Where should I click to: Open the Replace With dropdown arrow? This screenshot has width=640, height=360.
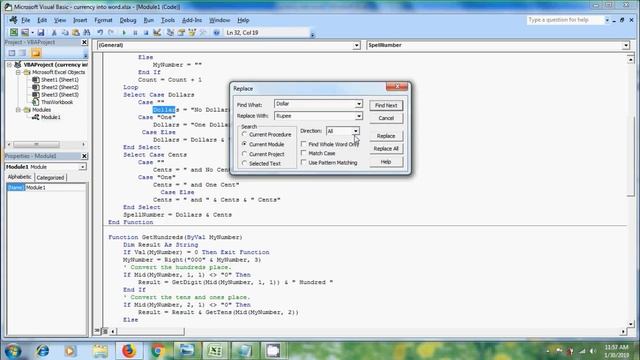coord(359,116)
